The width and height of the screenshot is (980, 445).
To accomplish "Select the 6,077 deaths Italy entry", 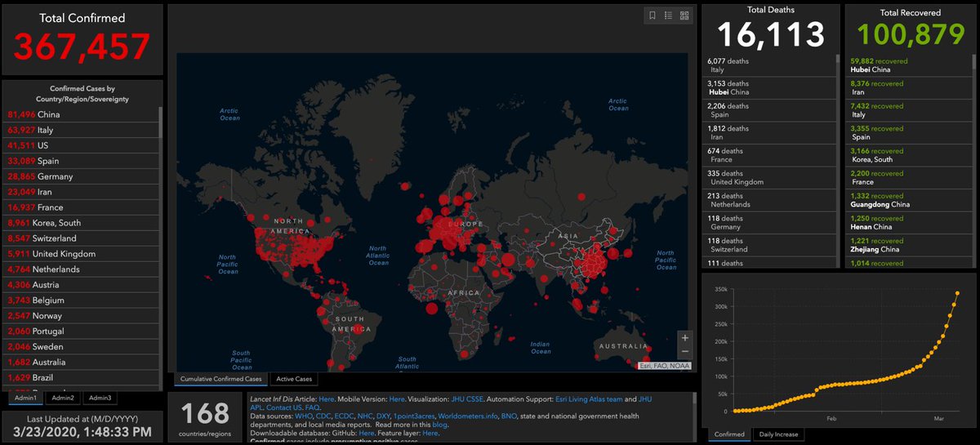I will (x=768, y=65).
